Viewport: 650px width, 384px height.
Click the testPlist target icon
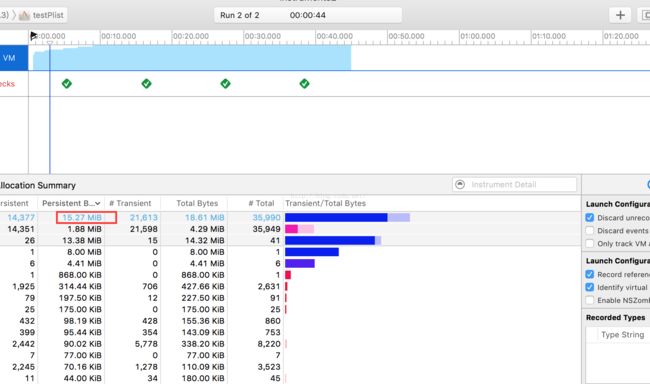(x=24, y=15)
